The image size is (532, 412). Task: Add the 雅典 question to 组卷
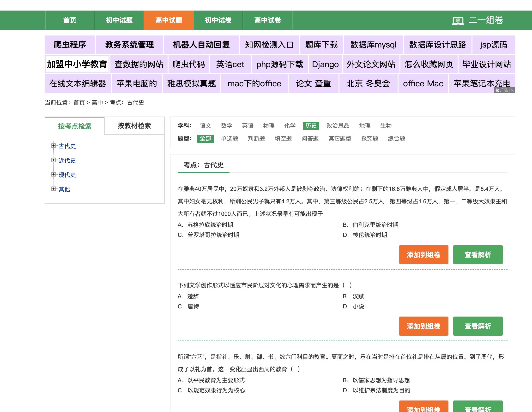click(x=423, y=254)
